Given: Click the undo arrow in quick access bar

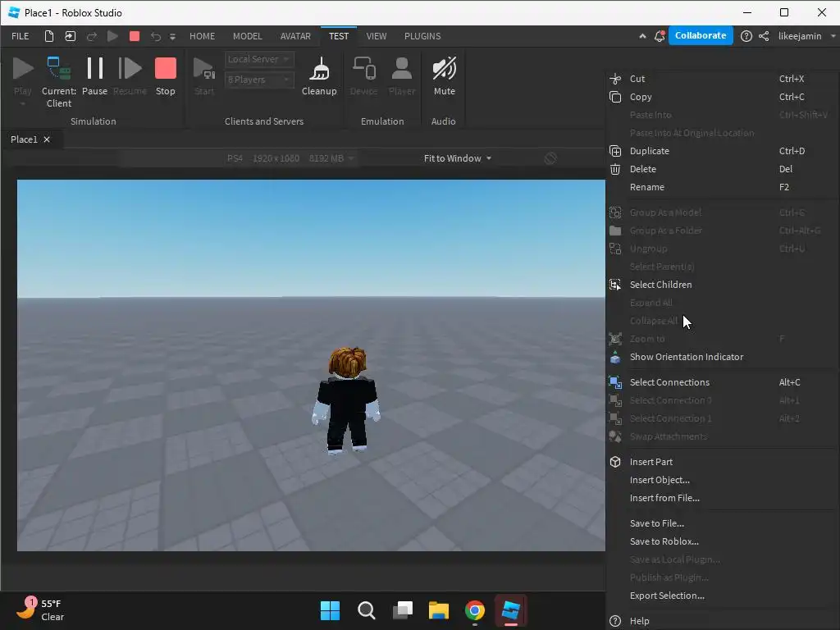Looking at the screenshot, I should (x=155, y=36).
